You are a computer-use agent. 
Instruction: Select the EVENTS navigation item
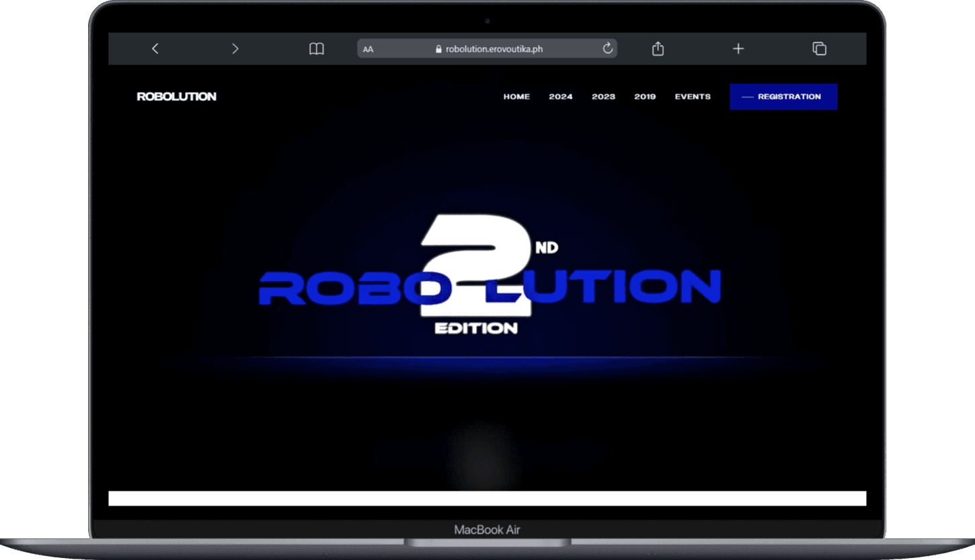click(693, 96)
